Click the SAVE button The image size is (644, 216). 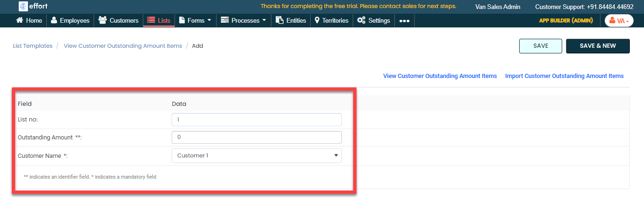(x=540, y=46)
